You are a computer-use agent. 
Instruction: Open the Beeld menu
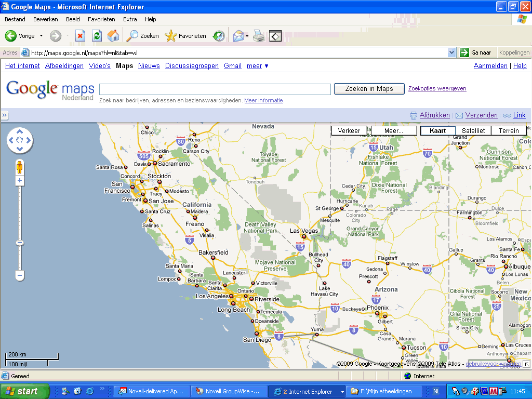73,19
